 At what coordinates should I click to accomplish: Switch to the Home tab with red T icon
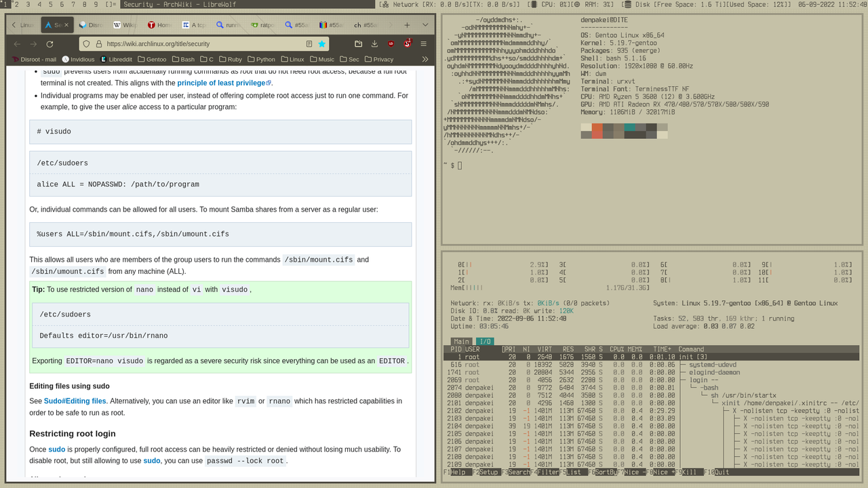[160, 25]
